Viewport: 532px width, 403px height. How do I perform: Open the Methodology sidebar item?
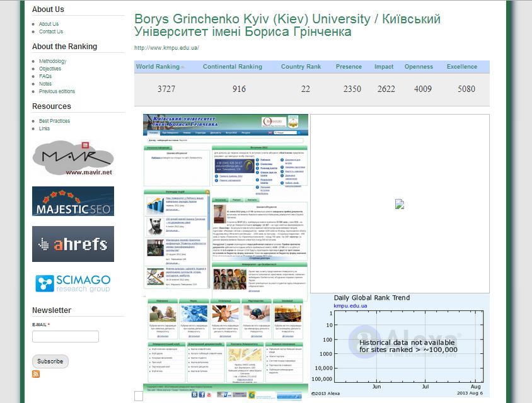point(52,61)
